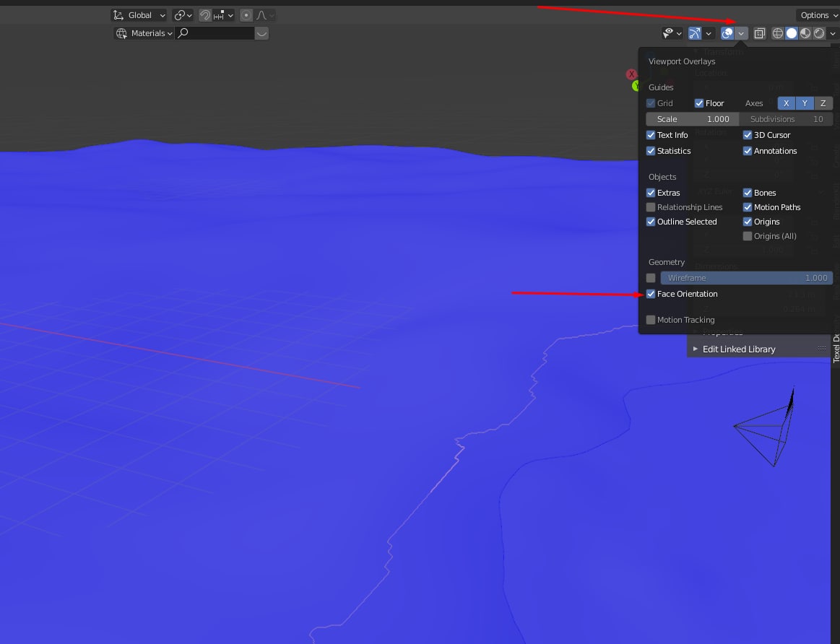Switch to Solid shading mode
Screen dimensions: 840x644
pyautogui.click(x=792, y=33)
